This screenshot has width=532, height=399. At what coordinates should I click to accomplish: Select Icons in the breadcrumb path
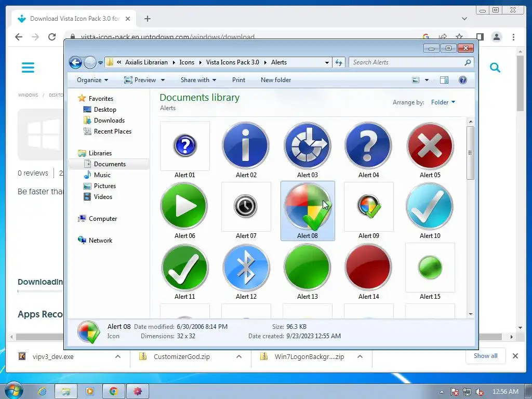point(187,62)
